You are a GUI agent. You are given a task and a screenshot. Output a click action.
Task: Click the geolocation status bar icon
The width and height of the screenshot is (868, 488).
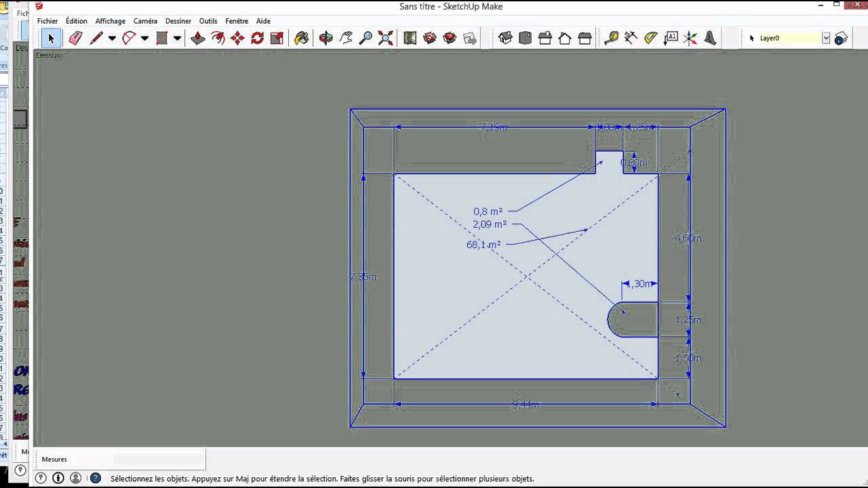coord(41,479)
